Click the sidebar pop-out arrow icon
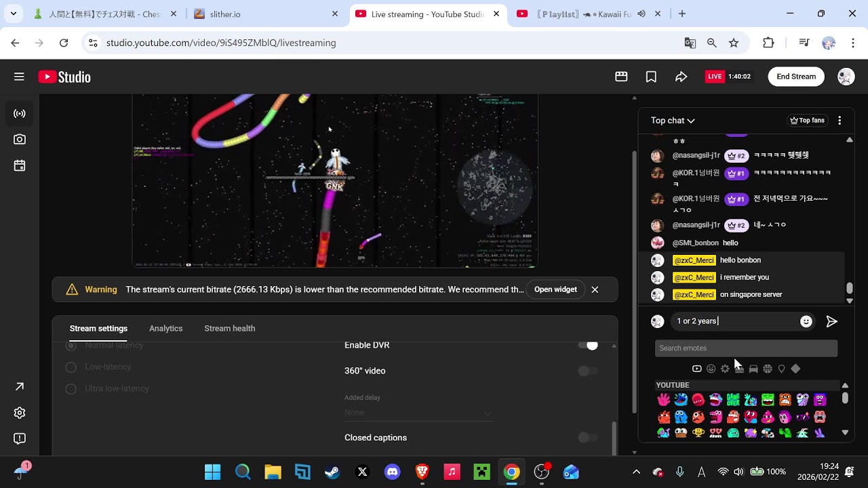868x488 pixels. tap(20, 386)
